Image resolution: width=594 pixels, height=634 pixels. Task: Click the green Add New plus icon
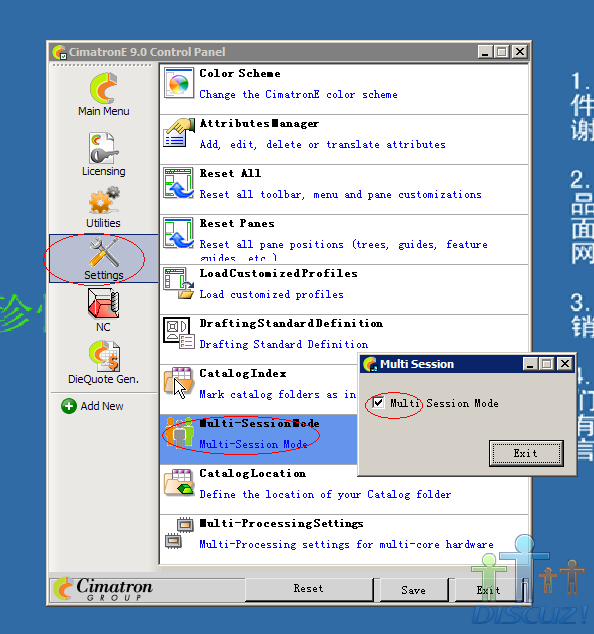69,406
